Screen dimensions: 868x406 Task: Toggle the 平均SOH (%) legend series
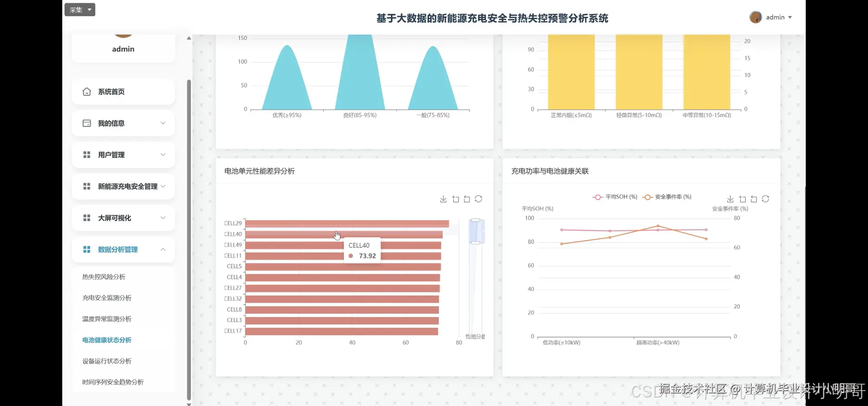pyautogui.click(x=615, y=197)
